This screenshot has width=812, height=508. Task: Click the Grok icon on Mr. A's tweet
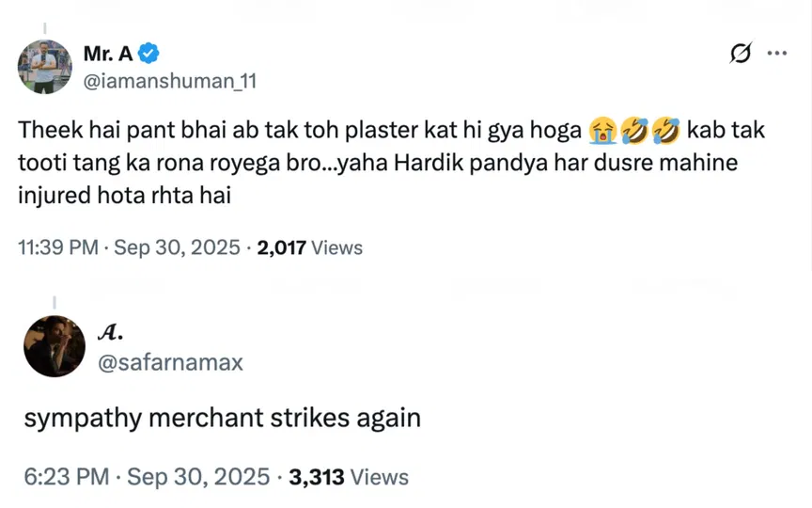[x=742, y=54]
